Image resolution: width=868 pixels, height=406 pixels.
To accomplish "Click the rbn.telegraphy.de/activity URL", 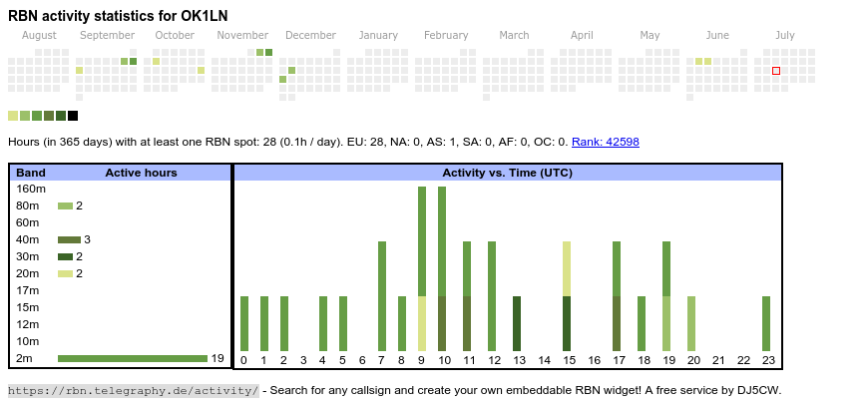I will [134, 390].
